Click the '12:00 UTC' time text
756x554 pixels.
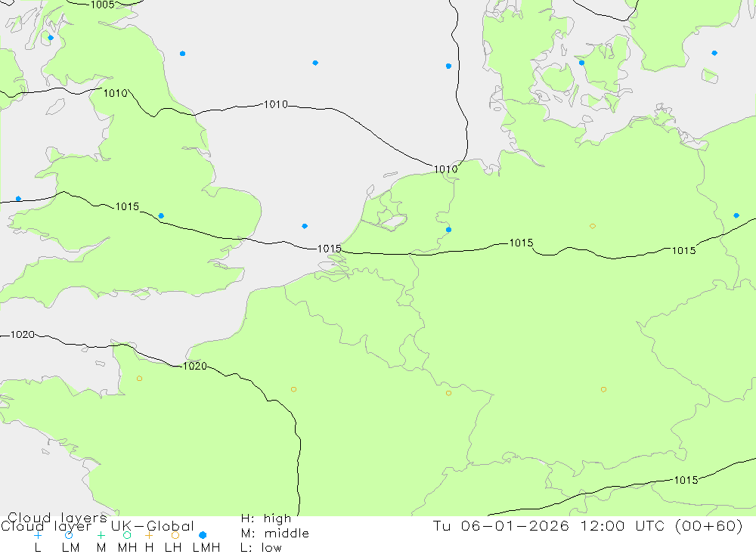coord(624,526)
